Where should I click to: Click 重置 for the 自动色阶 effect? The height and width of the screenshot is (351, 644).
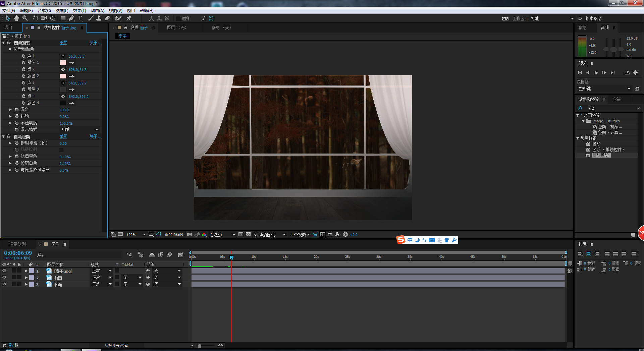point(63,137)
